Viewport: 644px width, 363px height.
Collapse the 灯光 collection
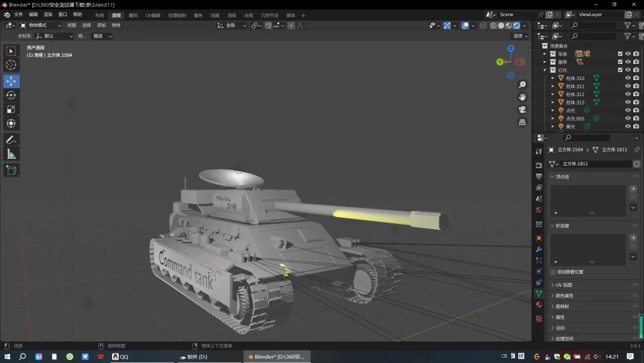pyautogui.click(x=545, y=70)
